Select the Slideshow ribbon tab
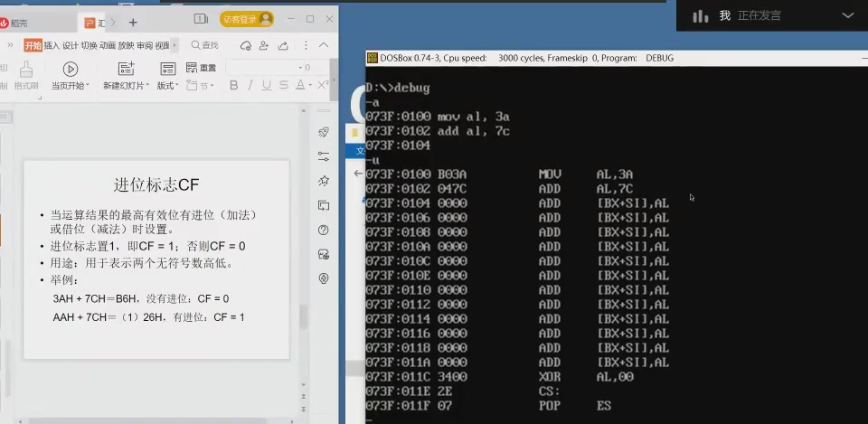Image resolution: width=868 pixels, height=424 pixels. (126, 45)
